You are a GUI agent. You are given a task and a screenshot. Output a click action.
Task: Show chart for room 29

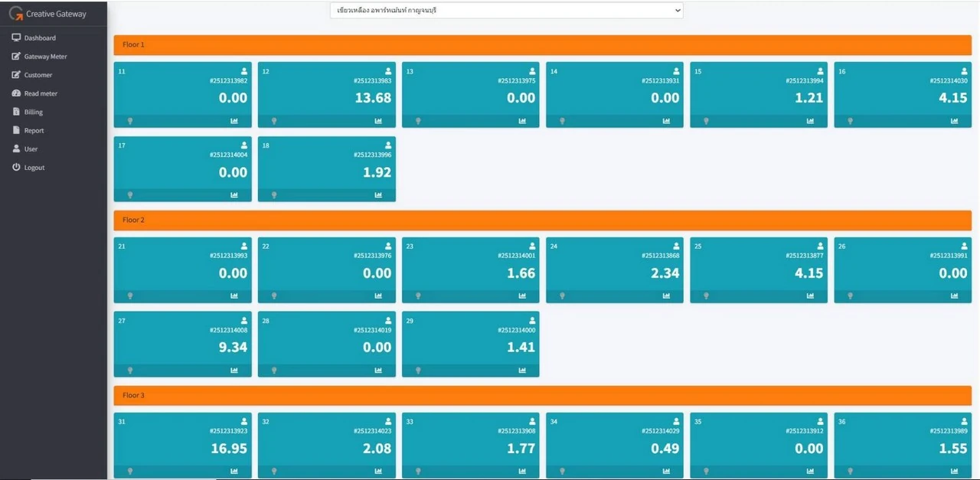tap(522, 371)
